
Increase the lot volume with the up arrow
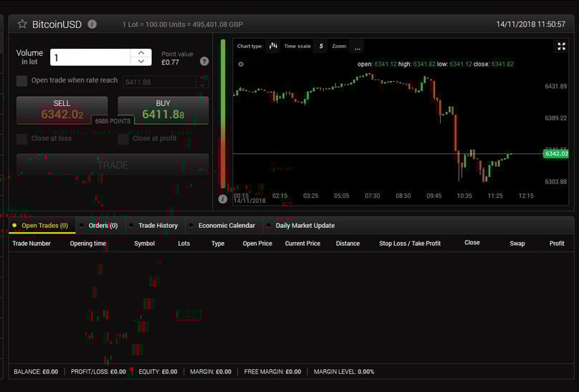pos(141,53)
